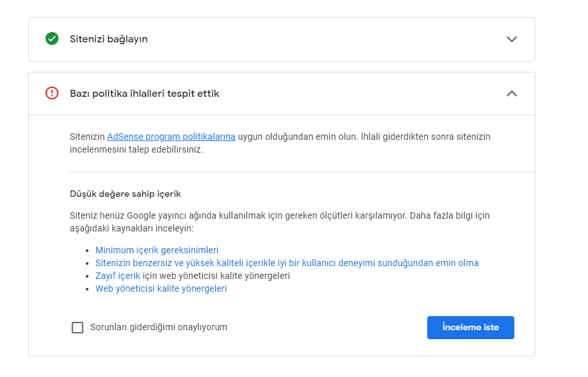Check the Sorunları giderdiğimi onaylıyorum checkbox
Screen dimensions: 588x377
[x=78, y=328]
